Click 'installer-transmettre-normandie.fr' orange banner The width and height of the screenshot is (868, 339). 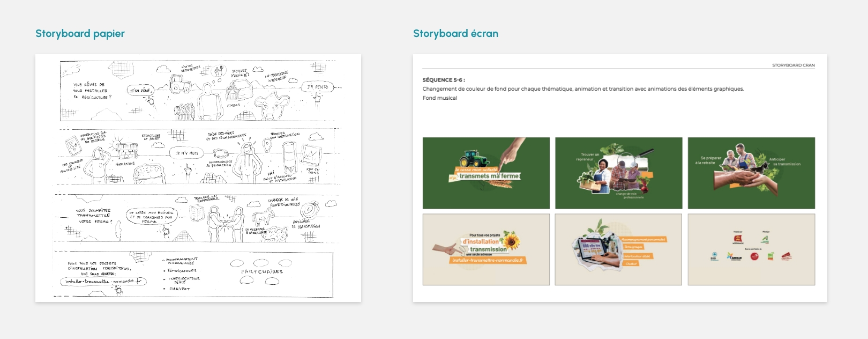(x=488, y=260)
